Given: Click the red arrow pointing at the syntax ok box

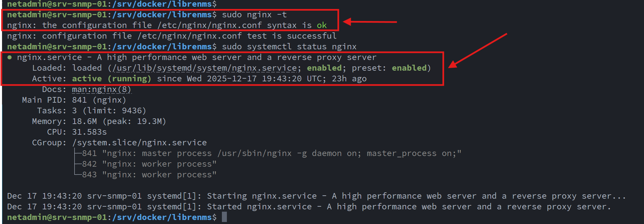Looking at the screenshot, I should tap(370, 22).
